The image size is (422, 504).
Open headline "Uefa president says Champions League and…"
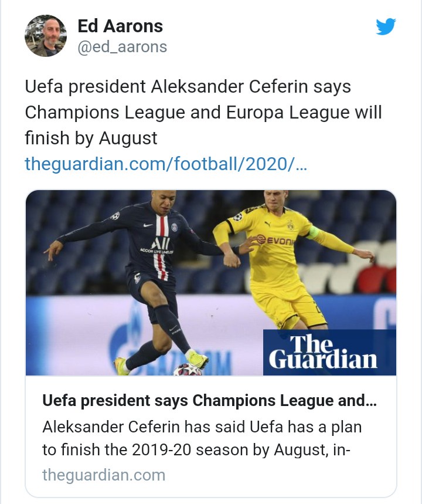tap(210, 401)
